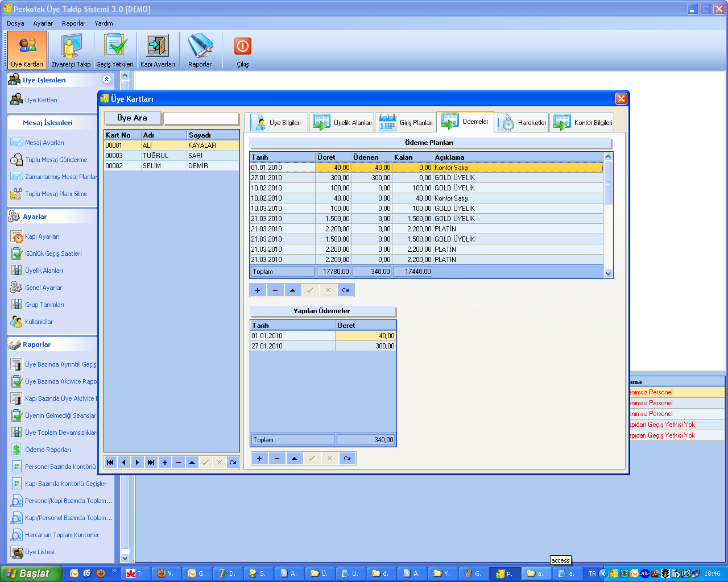Refresh the Ödeme Planları grid
Viewport: 728px width, 582px height.
click(x=345, y=290)
